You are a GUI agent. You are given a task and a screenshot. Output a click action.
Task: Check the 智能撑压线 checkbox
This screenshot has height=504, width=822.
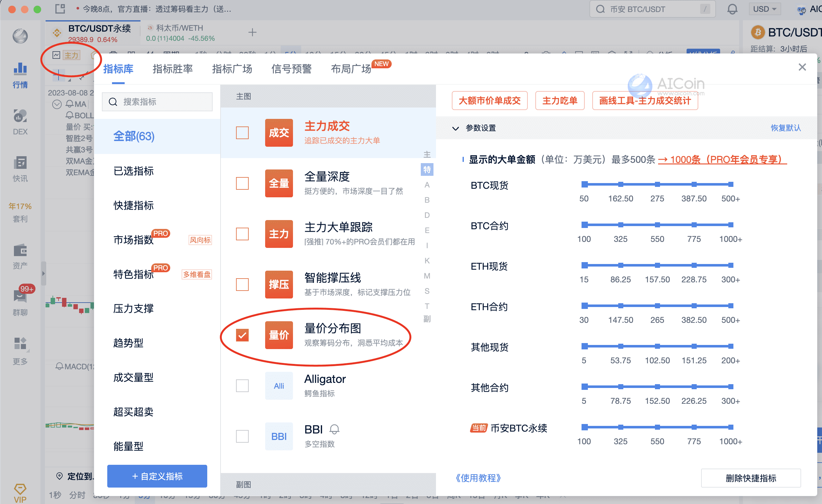point(242,284)
